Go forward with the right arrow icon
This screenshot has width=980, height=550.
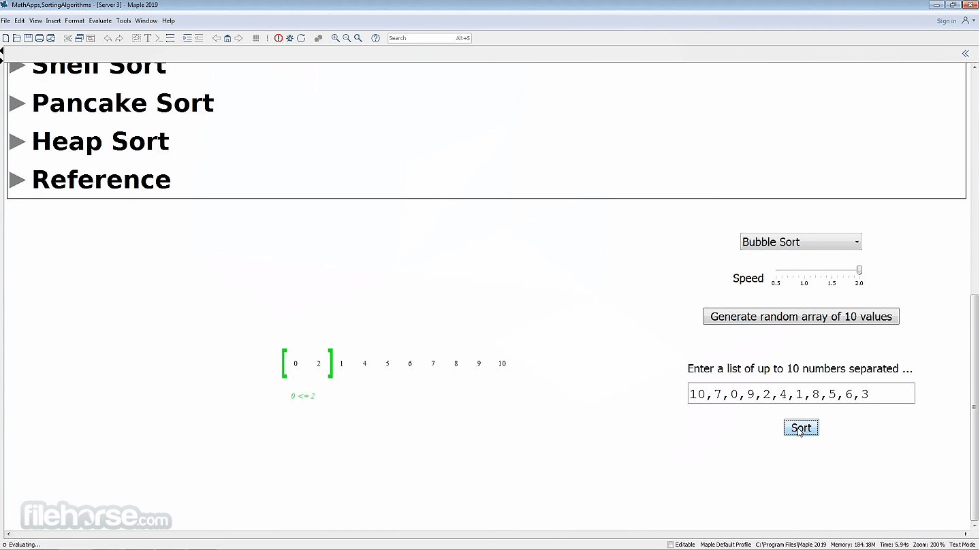click(238, 38)
